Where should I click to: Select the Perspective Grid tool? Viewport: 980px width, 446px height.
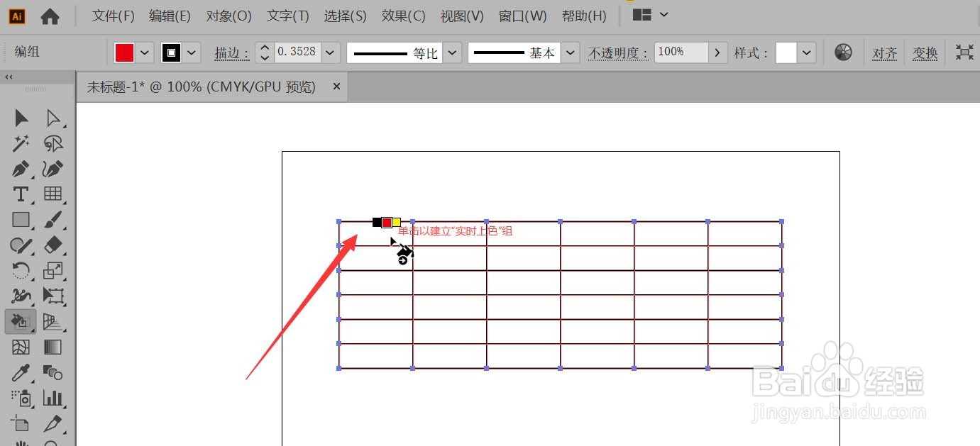pos(53,322)
